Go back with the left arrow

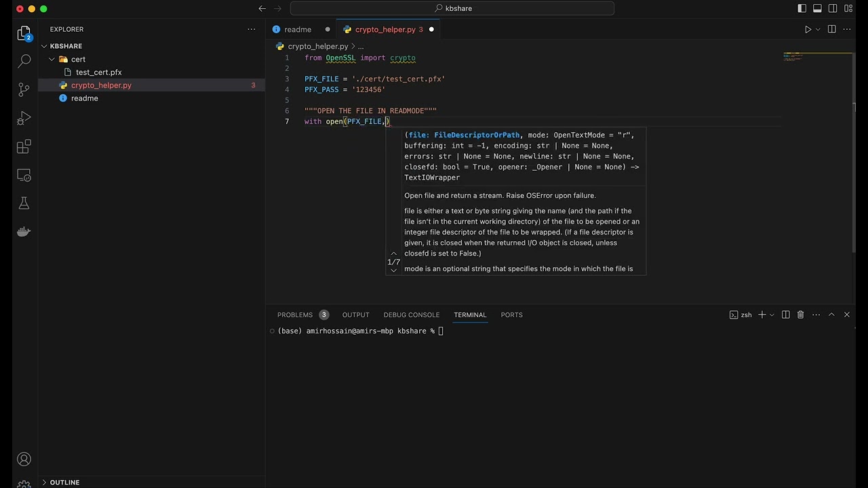(262, 8)
